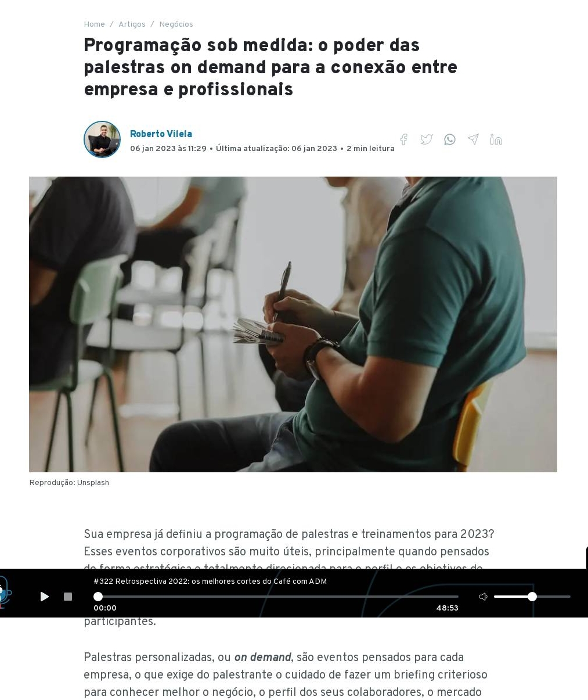Open the Negócios category breadcrumb

click(x=176, y=24)
